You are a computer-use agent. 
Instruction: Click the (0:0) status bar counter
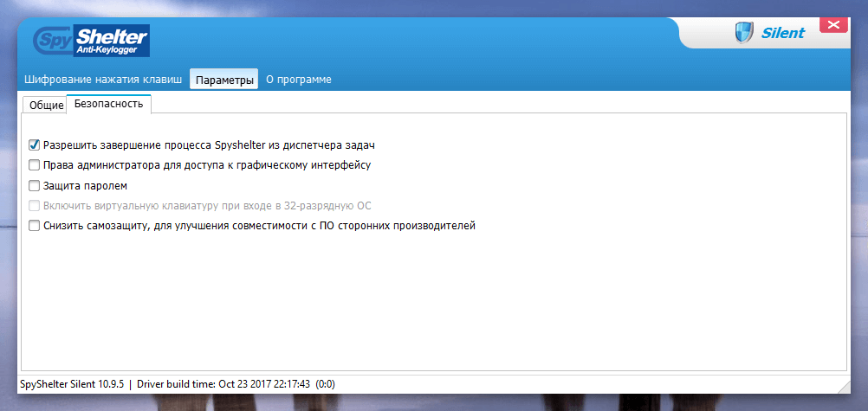[326, 383]
